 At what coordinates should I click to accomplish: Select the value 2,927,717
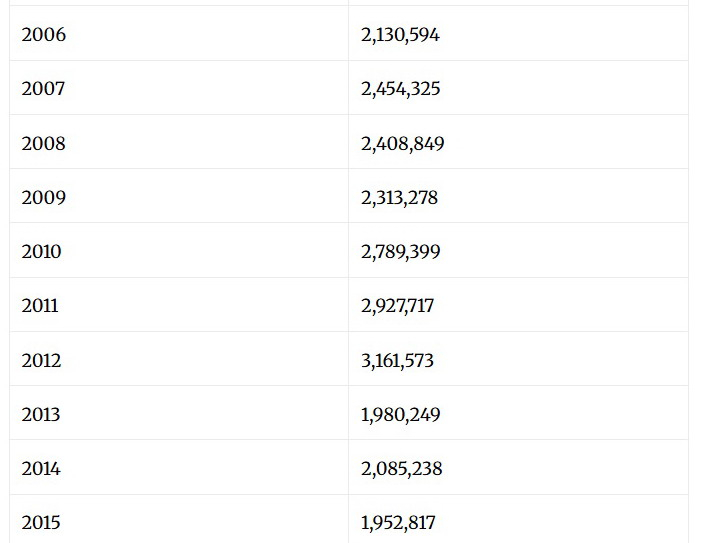pyautogui.click(x=397, y=306)
